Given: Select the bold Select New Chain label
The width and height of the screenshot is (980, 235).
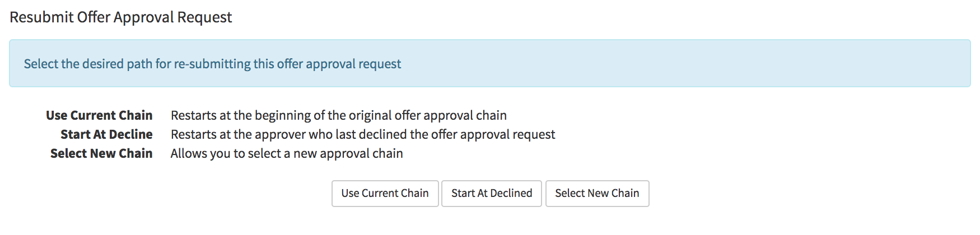Looking at the screenshot, I should pos(101,153).
